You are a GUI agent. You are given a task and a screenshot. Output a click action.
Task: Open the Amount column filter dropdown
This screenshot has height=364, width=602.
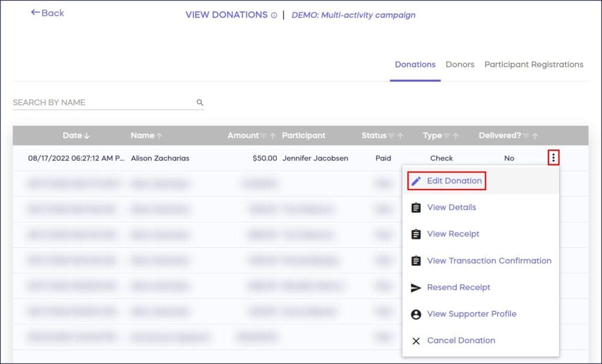point(263,136)
